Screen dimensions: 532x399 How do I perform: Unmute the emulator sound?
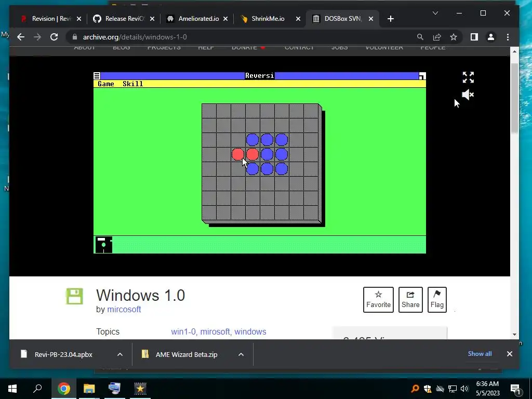click(468, 95)
